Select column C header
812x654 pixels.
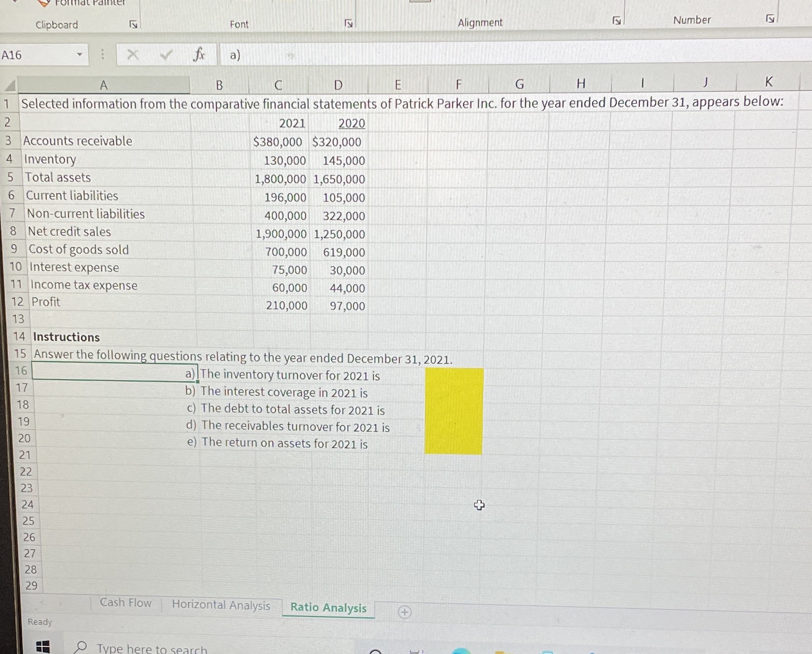click(279, 84)
